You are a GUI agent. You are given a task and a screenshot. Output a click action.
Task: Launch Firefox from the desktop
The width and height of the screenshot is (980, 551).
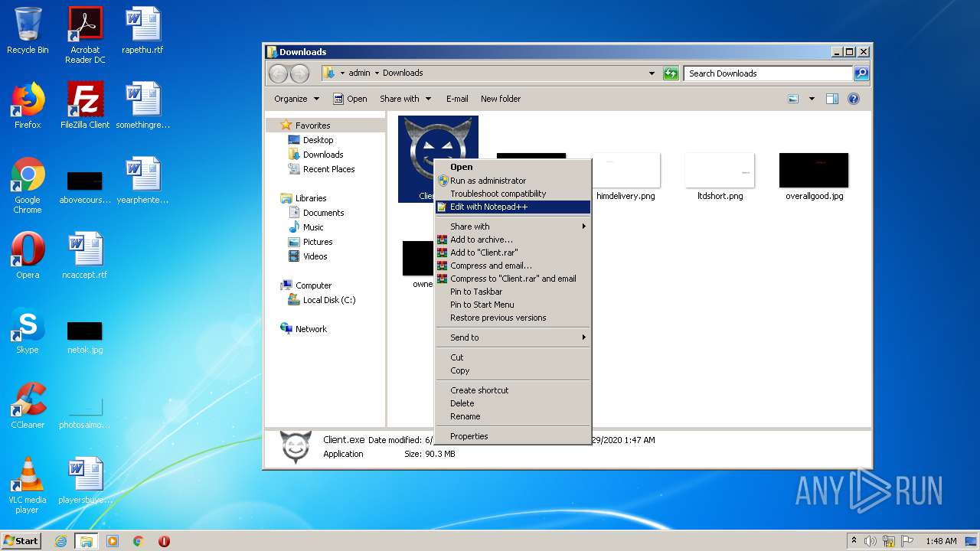tap(28, 106)
